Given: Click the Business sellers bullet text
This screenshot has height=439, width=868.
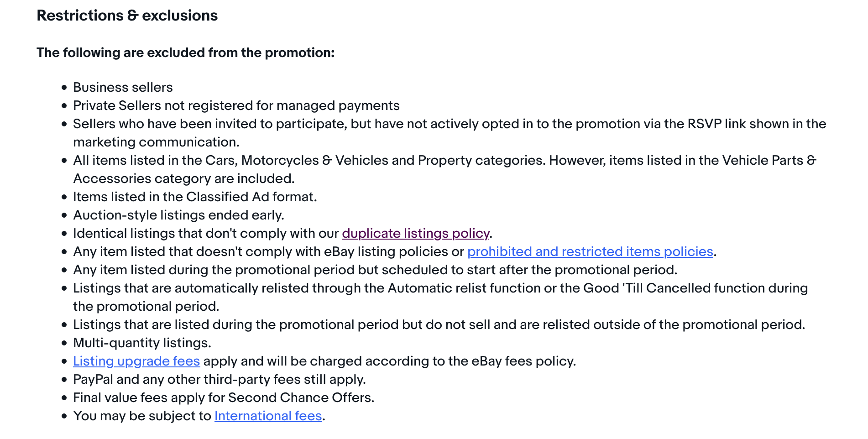Looking at the screenshot, I should click(x=123, y=87).
